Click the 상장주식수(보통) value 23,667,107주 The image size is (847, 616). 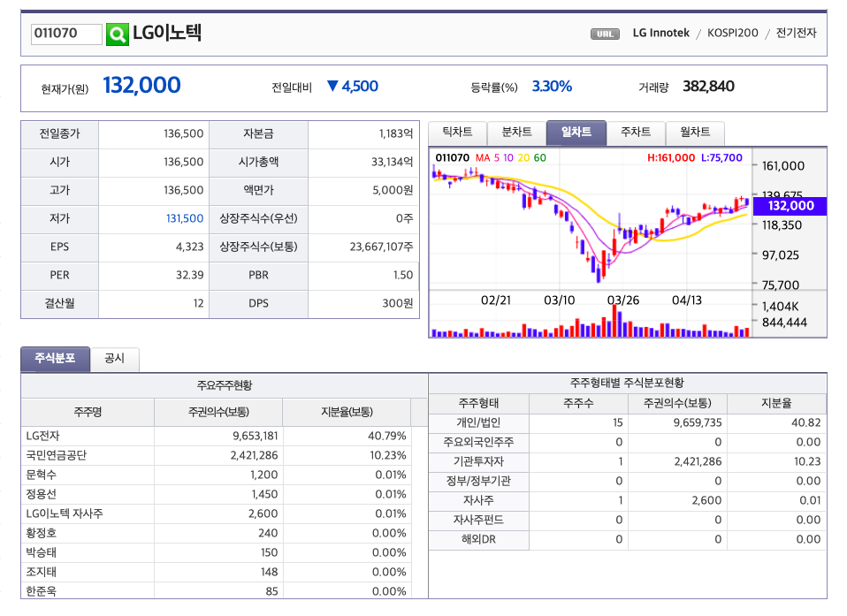pyautogui.click(x=381, y=247)
